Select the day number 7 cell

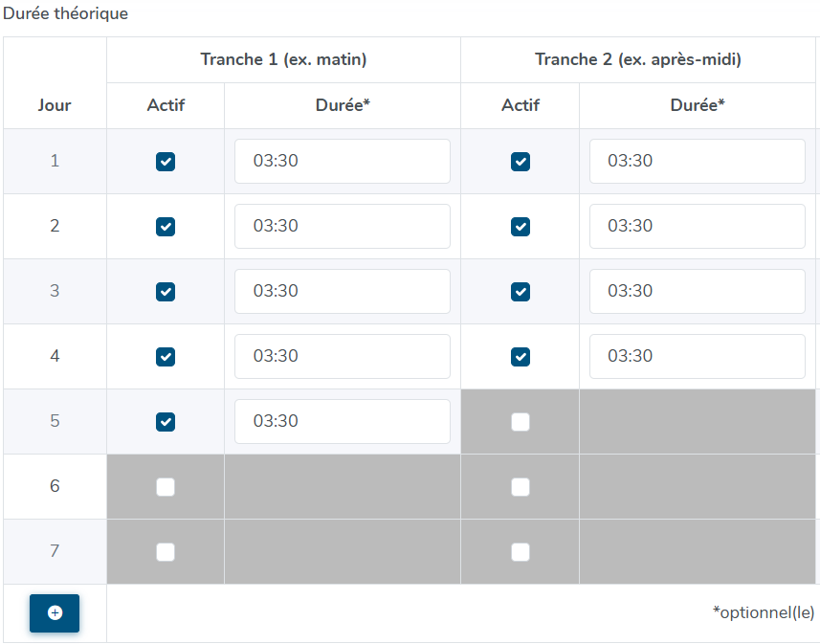coord(55,551)
